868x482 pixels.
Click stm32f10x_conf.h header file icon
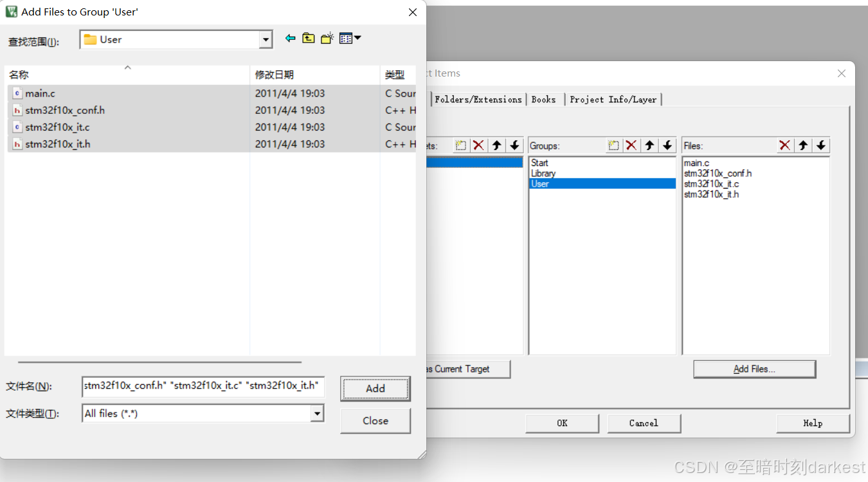[17, 110]
